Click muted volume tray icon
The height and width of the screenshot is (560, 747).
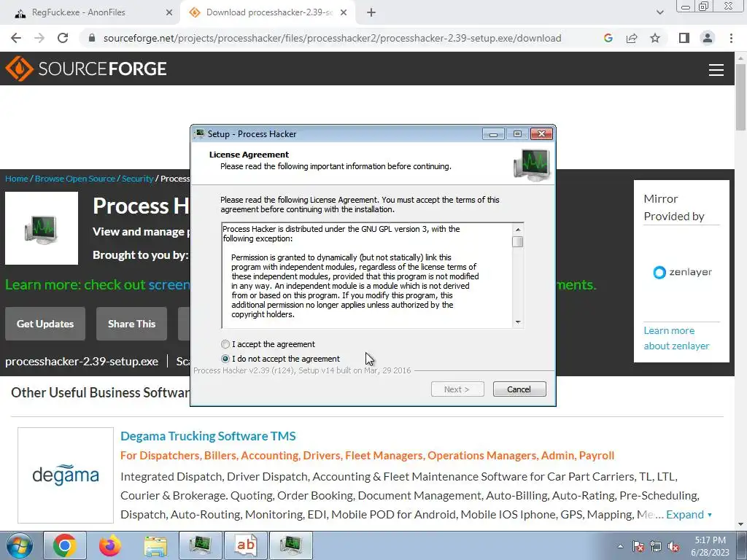click(673, 546)
